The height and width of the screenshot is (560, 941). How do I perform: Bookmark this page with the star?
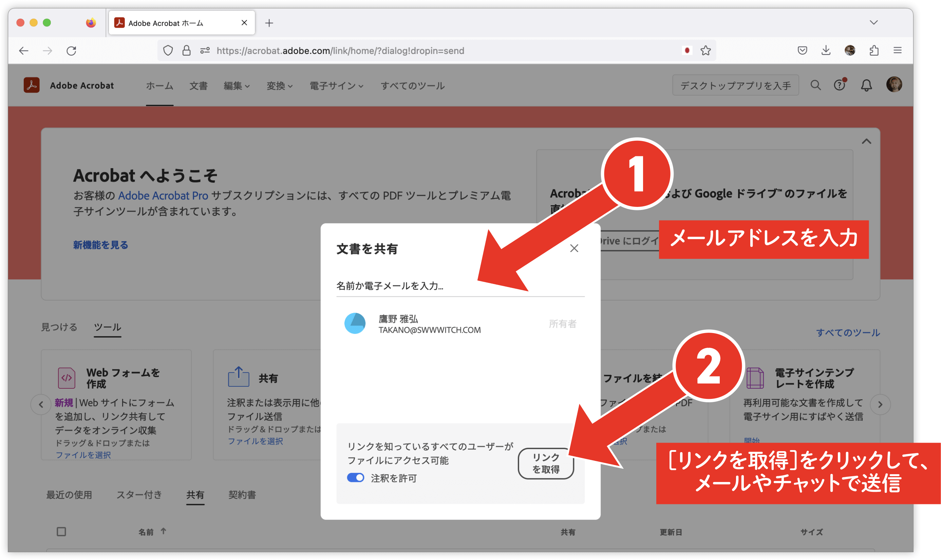(705, 51)
